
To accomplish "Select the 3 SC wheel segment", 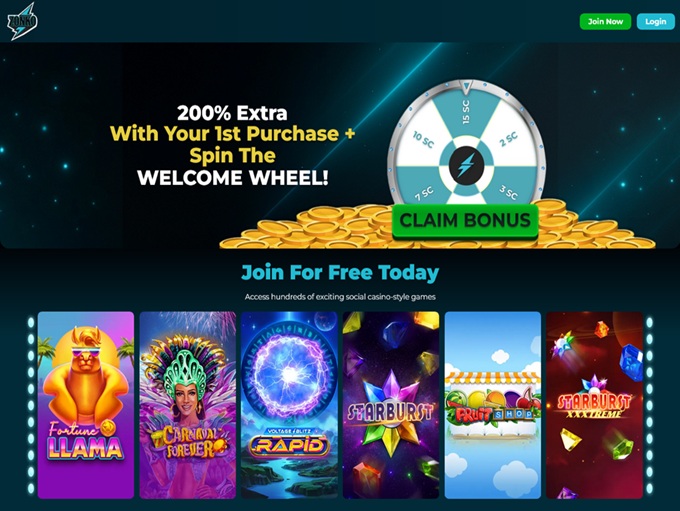I will coord(508,192).
